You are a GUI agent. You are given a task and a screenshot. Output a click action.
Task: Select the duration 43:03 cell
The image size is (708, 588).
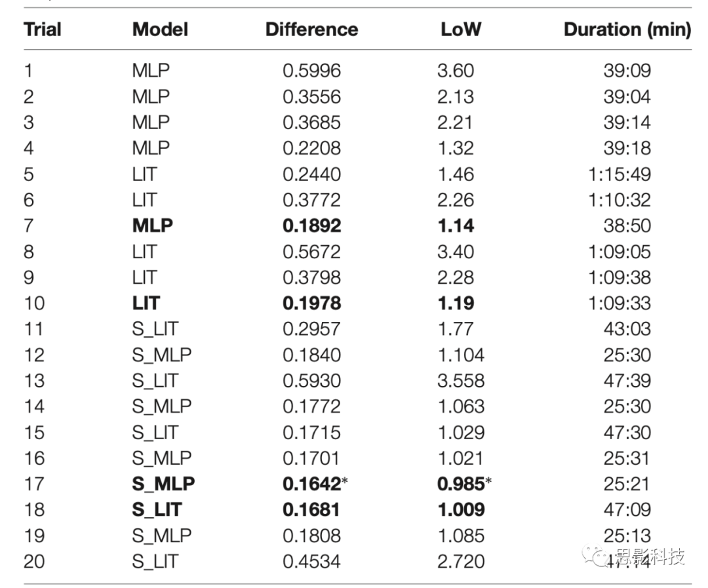click(627, 329)
